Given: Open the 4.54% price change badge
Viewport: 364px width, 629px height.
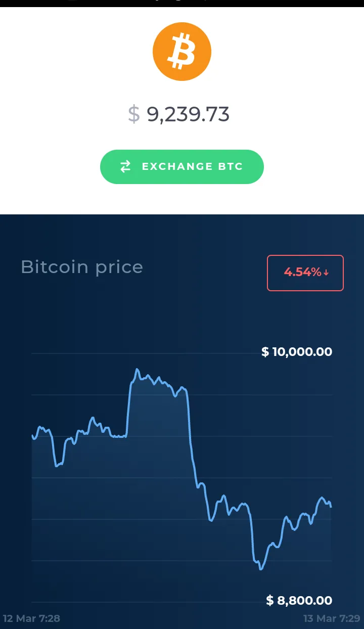Looking at the screenshot, I should coord(305,273).
